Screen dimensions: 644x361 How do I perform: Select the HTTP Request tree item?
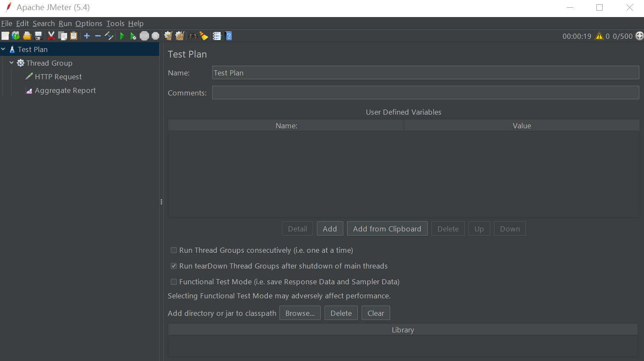coord(58,77)
